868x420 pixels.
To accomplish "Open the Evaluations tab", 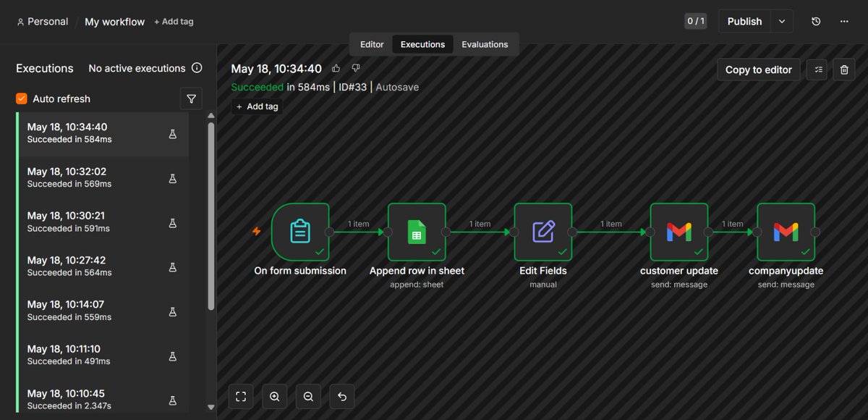I will pyautogui.click(x=485, y=44).
